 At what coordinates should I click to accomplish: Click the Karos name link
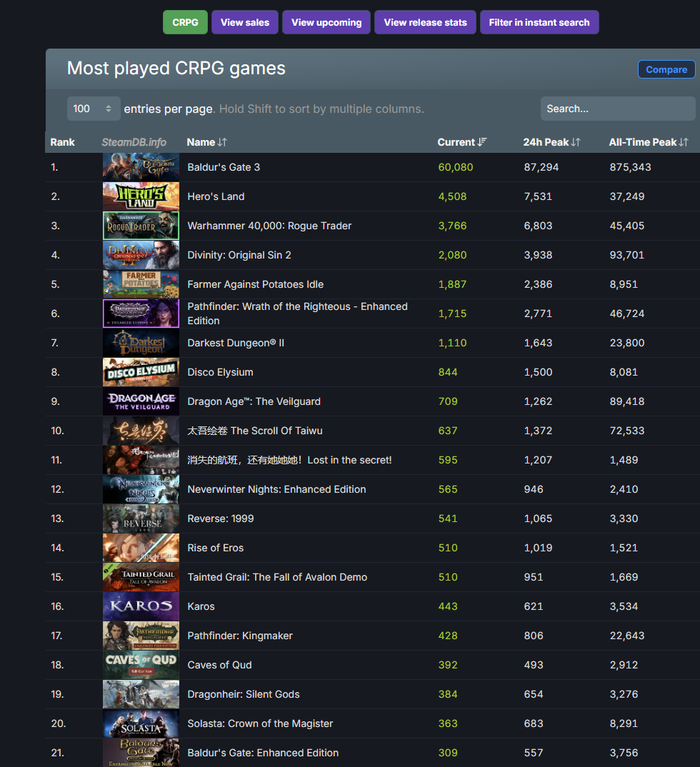[x=201, y=606]
